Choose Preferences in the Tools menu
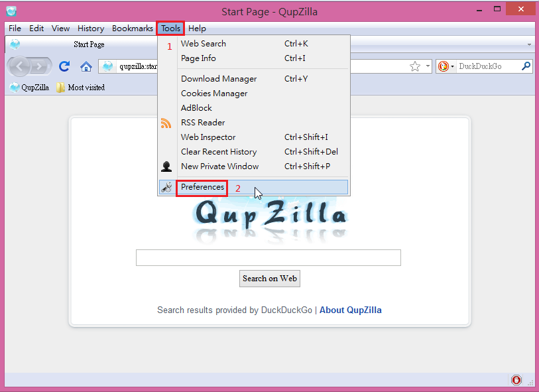Screen dimensions: 539x392 (254, 187)
